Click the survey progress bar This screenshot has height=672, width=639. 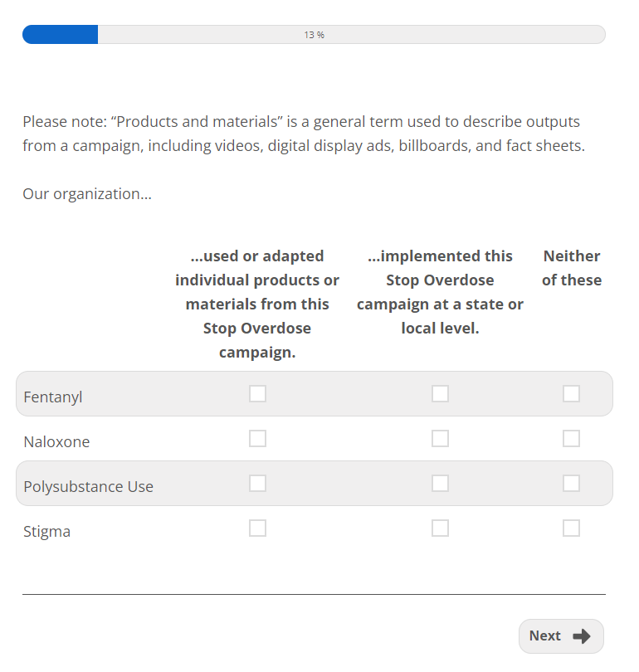pyautogui.click(x=314, y=35)
